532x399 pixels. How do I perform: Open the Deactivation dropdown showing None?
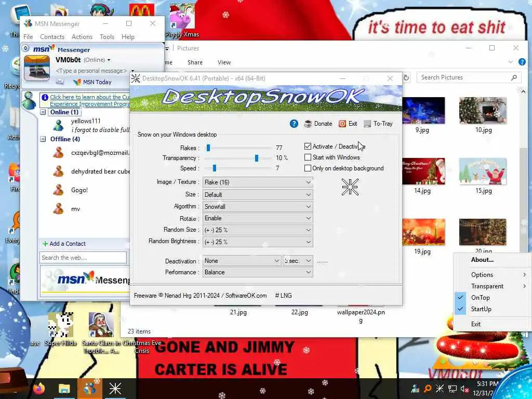pos(242,261)
